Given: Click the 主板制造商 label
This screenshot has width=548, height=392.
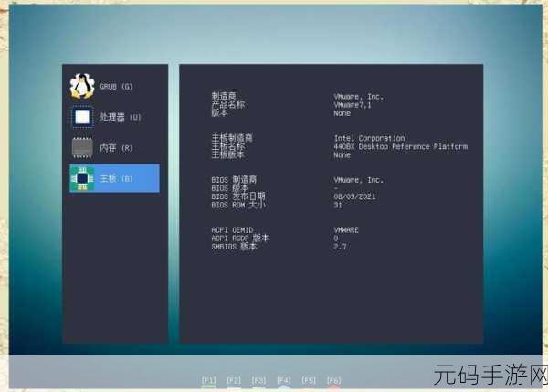Looking at the screenshot, I should click(x=232, y=138).
